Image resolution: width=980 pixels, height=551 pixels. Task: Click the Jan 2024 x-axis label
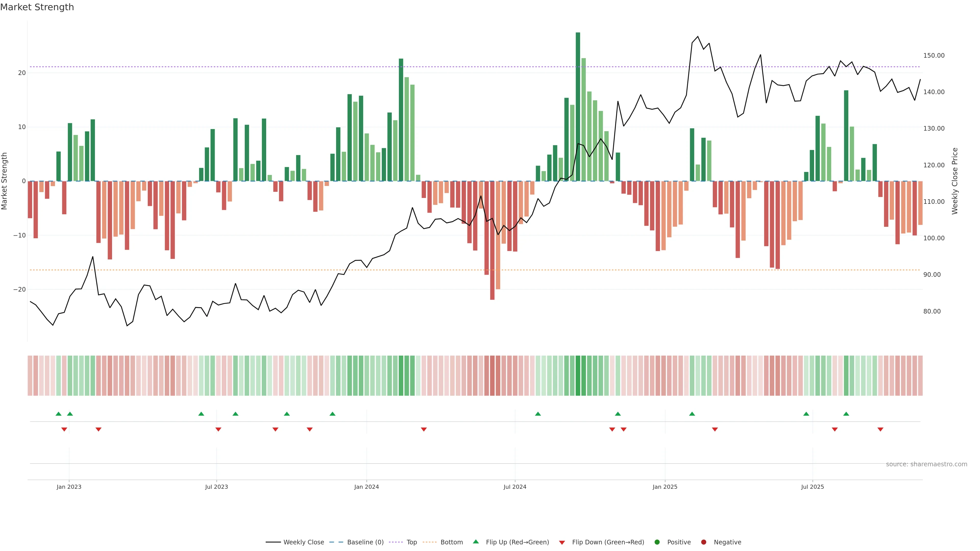366,487
